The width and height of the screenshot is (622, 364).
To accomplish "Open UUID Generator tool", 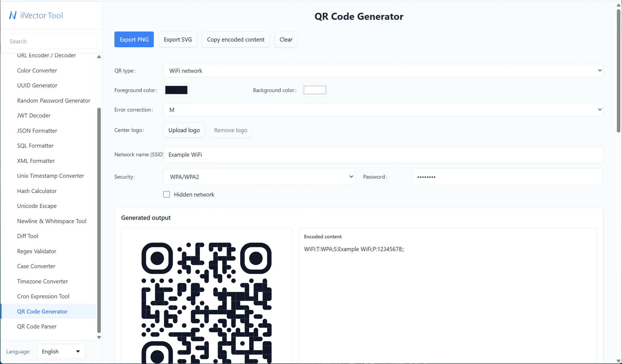I will point(37,85).
